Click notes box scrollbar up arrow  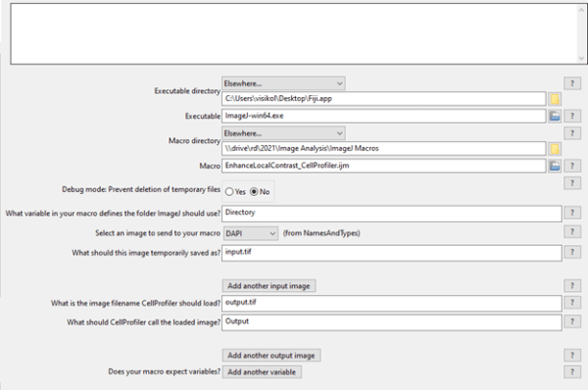pyautogui.click(x=581, y=10)
